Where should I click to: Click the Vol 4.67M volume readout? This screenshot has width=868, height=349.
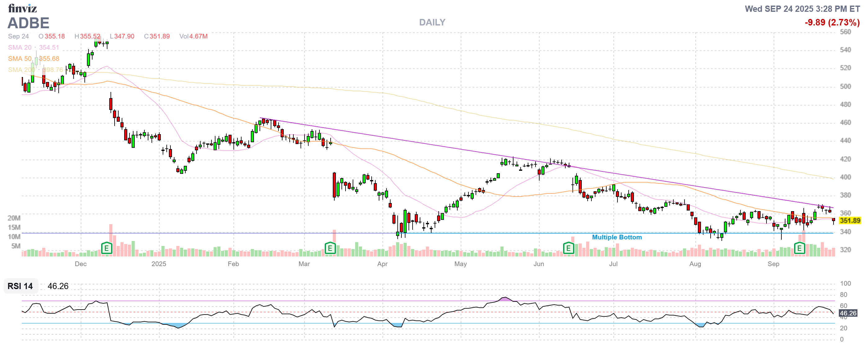(x=193, y=36)
